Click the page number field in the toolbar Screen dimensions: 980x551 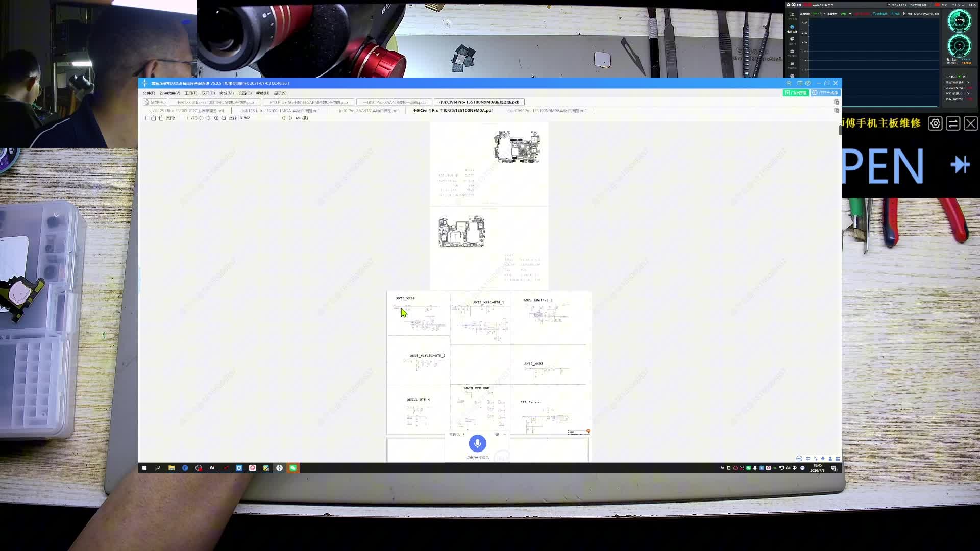pyautogui.click(x=183, y=118)
